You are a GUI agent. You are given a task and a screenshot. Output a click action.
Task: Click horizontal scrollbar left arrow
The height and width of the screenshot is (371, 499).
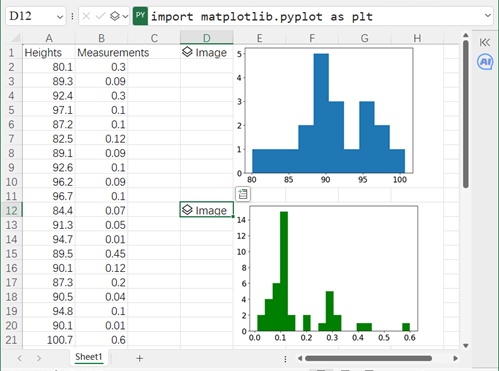click(x=300, y=358)
